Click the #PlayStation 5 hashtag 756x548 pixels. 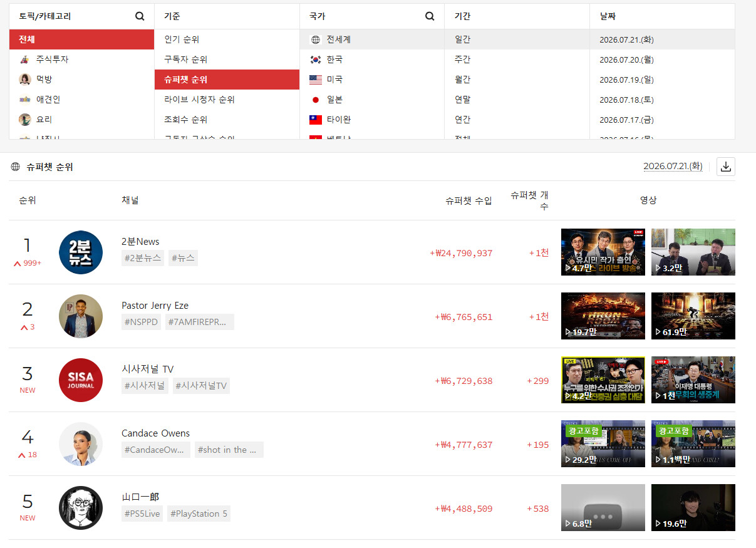tap(199, 514)
